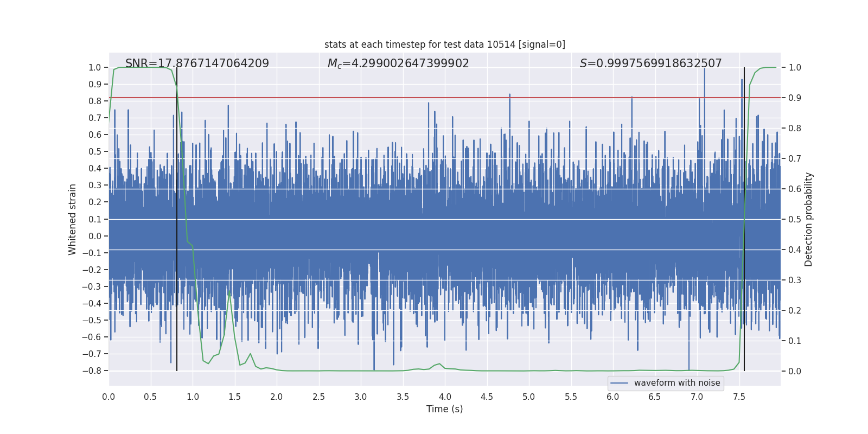Click the Whitened strain tick label 0.1
The image size is (868, 434).
click(95, 219)
